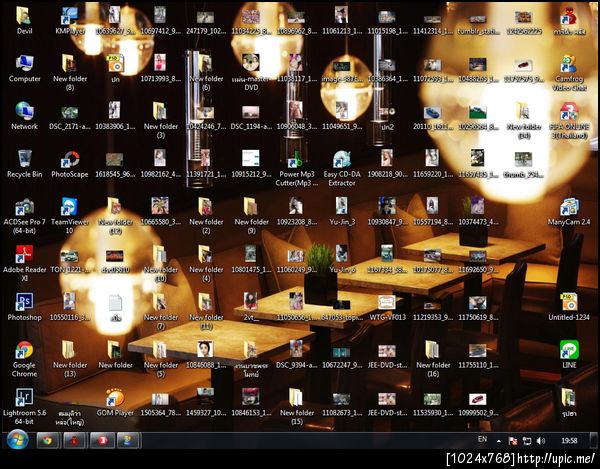The width and height of the screenshot is (600, 469).
Task: Open the WTG-VF013 file
Action: (x=387, y=307)
